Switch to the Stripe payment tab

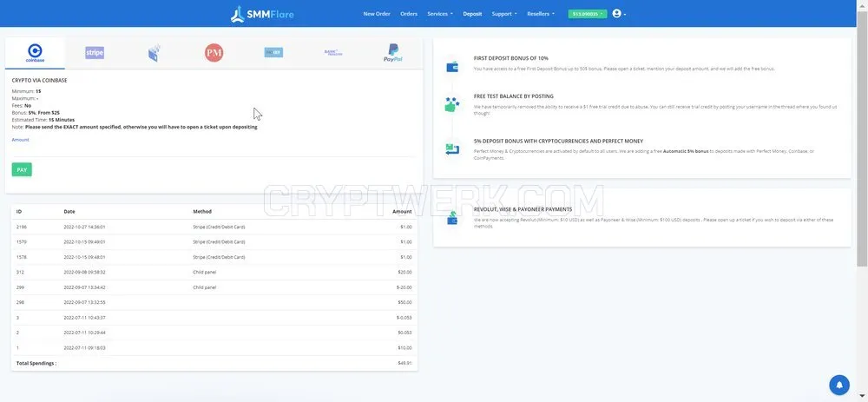95,53
